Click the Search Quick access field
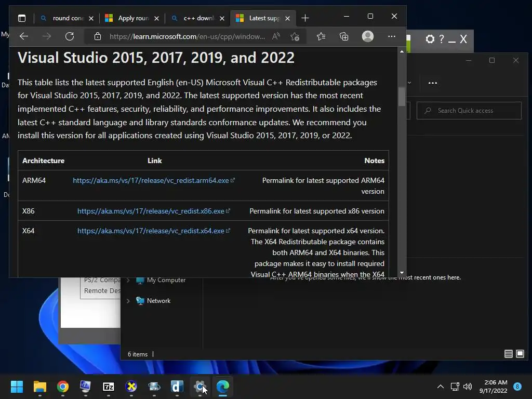The width and height of the screenshot is (532, 399). [x=469, y=111]
